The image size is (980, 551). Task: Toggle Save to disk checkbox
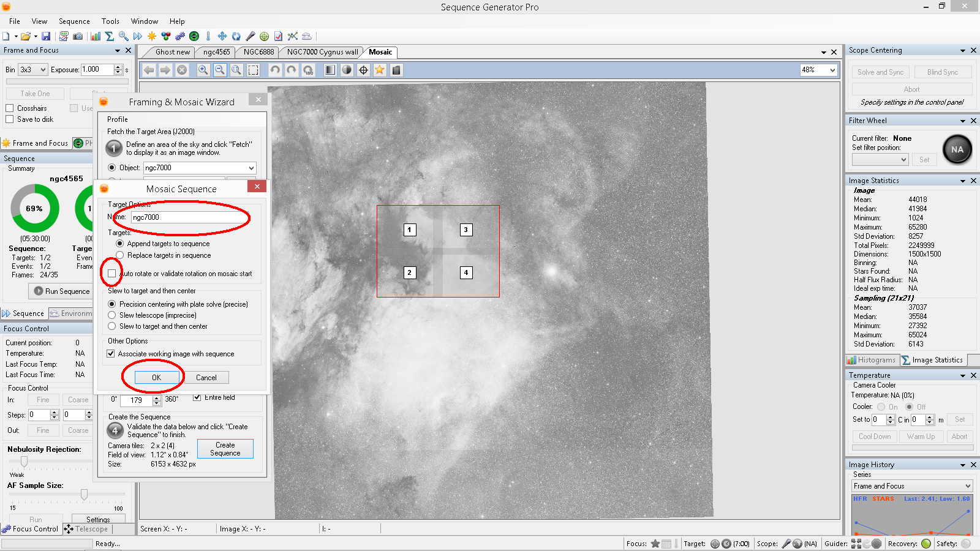coord(9,119)
